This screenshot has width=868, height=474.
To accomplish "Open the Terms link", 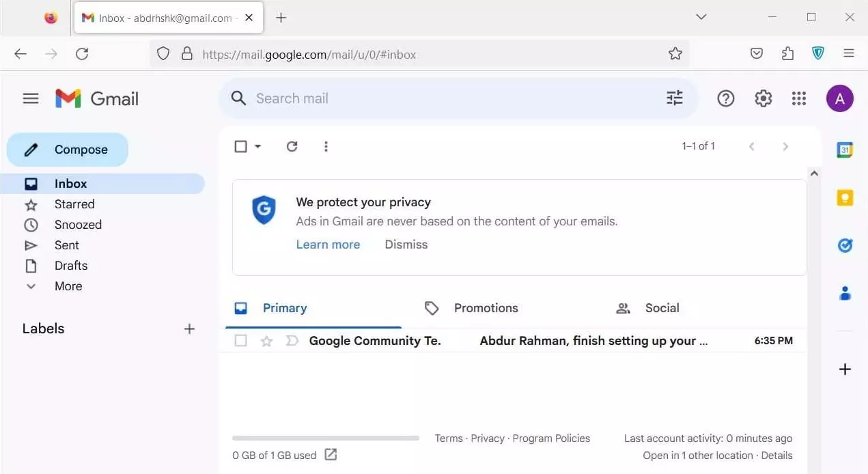I will coord(449,438).
